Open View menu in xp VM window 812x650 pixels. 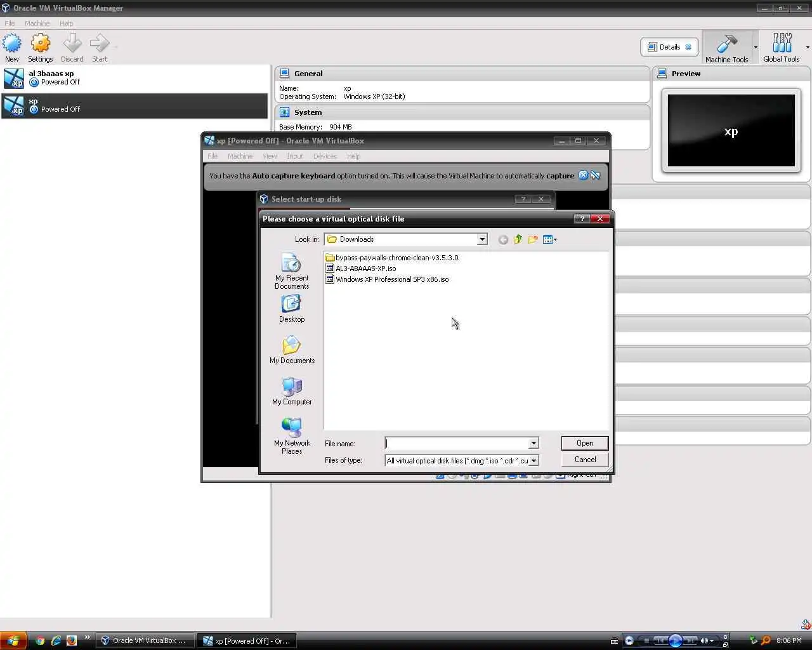click(270, 156)
